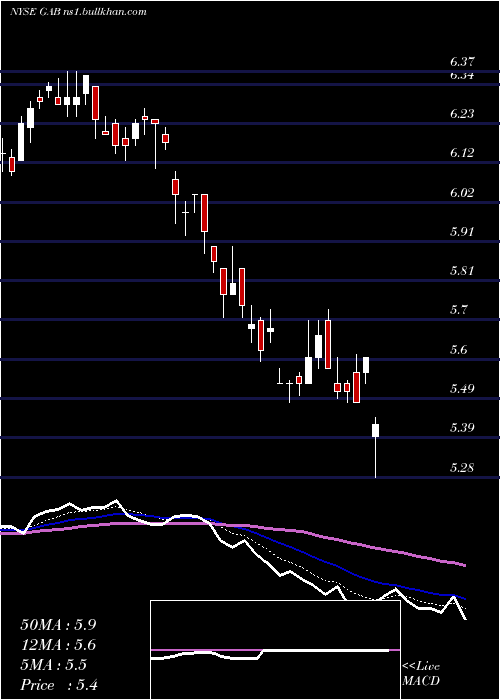Viewport: 500px width, 700px height.
Task: Click the Price : 5.4 readout
Action: tap(59, 685)
